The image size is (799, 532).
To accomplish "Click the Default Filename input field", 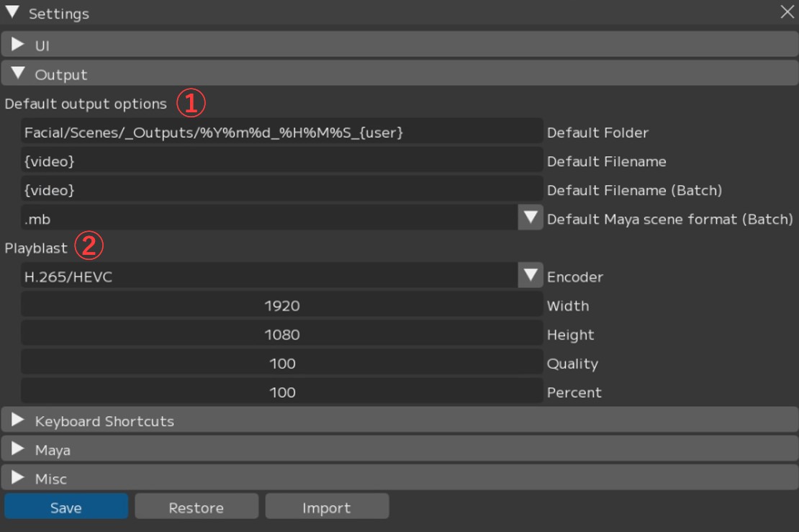I will (x=281, y=161).
